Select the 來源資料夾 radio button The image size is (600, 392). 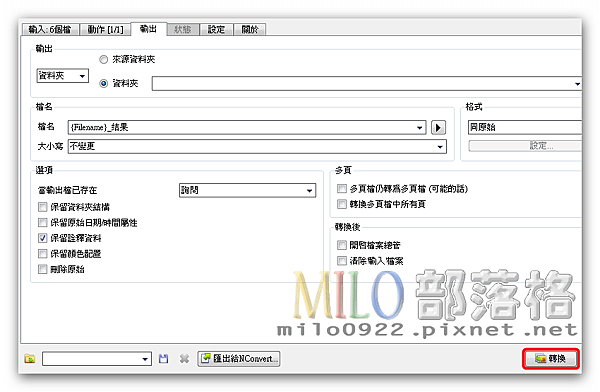(103, 60)
